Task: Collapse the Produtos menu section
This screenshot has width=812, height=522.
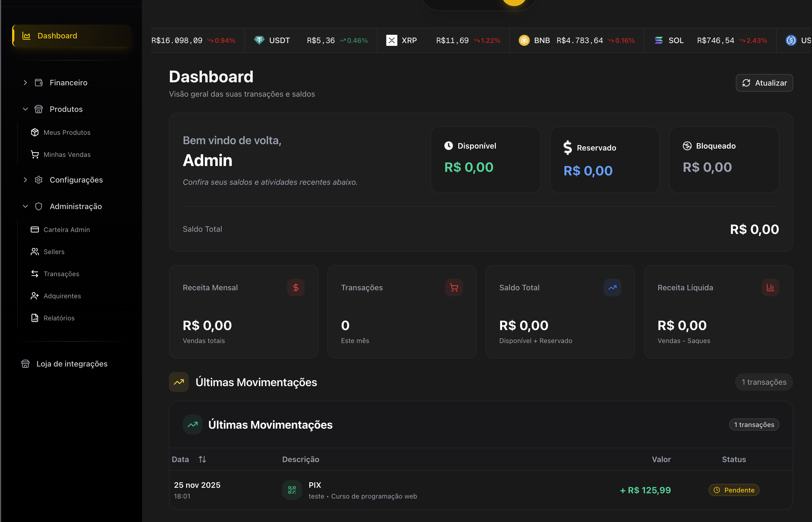Action: click(x=25, y=109)
